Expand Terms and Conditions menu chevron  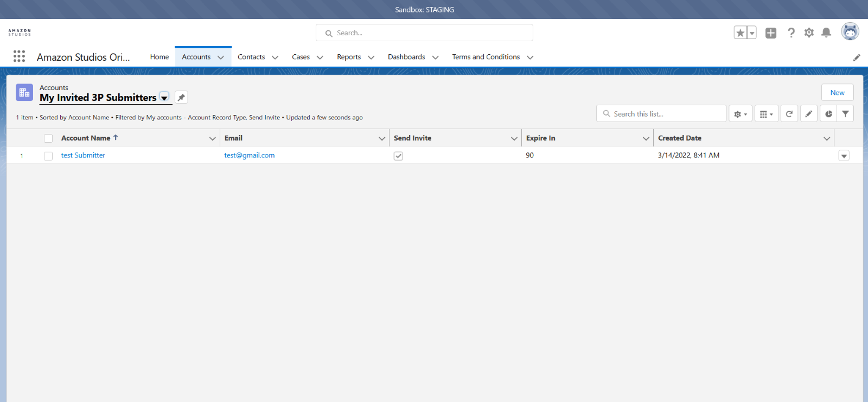(530, 58)
